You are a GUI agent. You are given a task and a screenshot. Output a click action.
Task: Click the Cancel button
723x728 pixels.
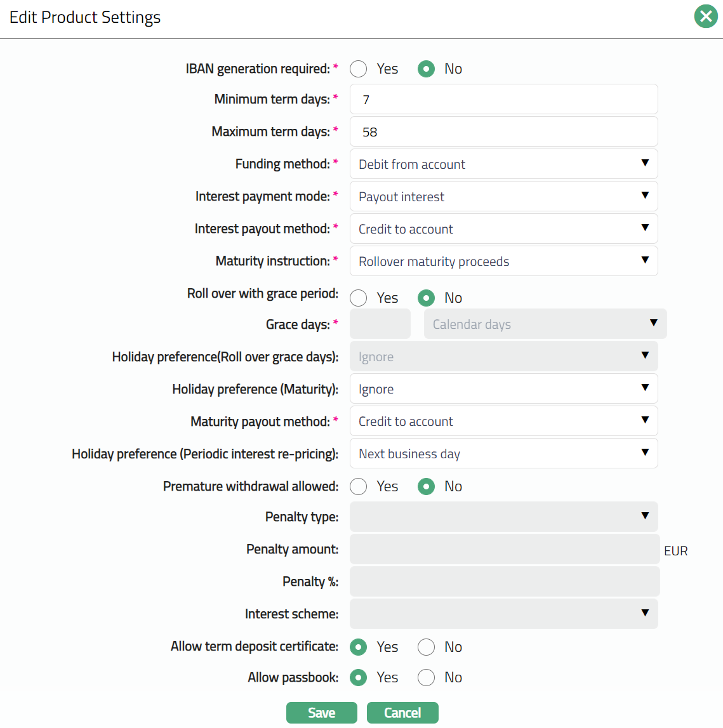pos(402,713)
